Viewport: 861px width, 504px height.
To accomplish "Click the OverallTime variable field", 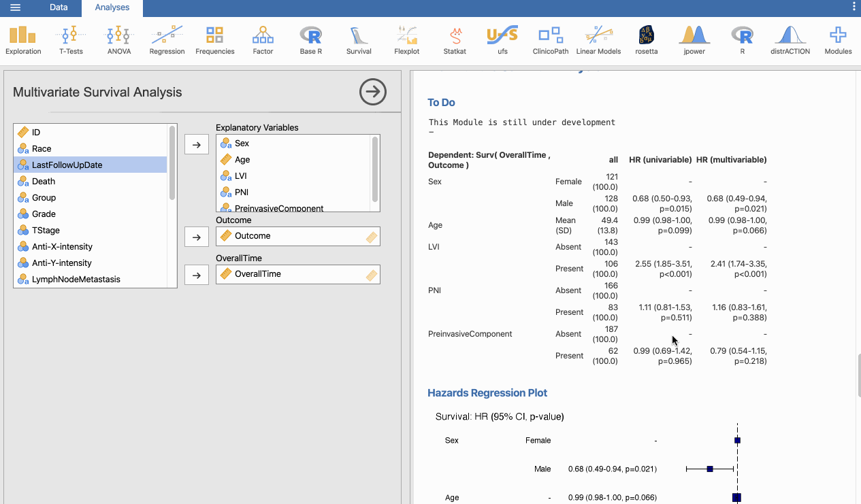I will (298, 274).
